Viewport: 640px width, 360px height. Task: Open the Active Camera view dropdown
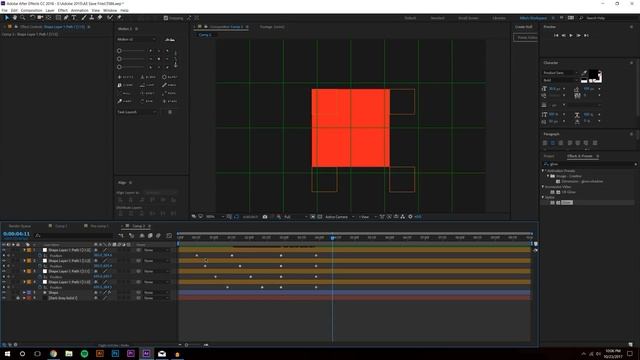(339, 217)
